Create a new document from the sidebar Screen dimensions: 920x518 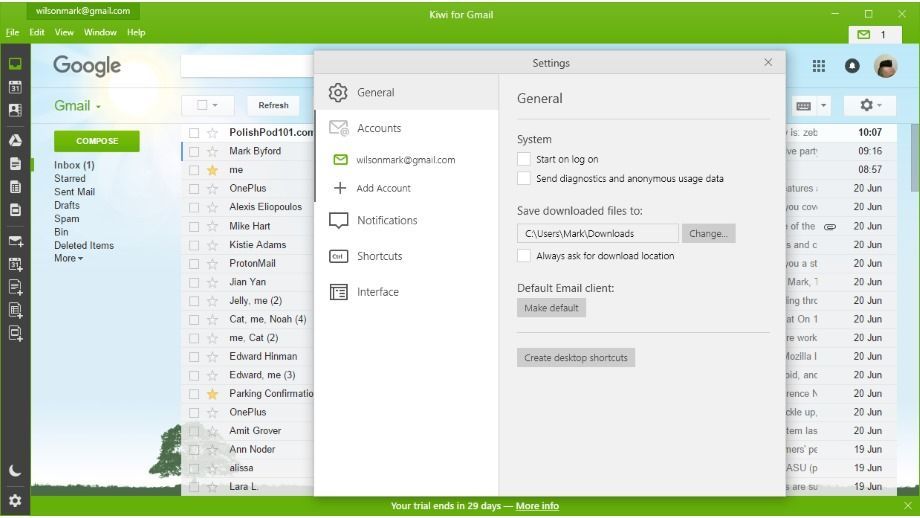tap(15, 287)
